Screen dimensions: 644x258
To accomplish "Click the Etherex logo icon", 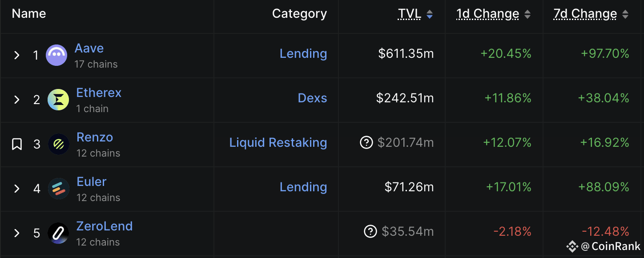I will 58,100.
